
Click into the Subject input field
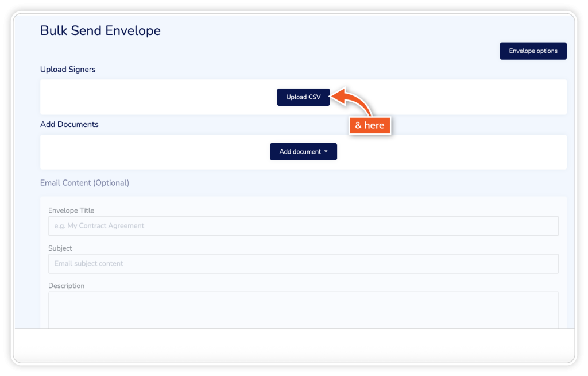tap(303, 264)
